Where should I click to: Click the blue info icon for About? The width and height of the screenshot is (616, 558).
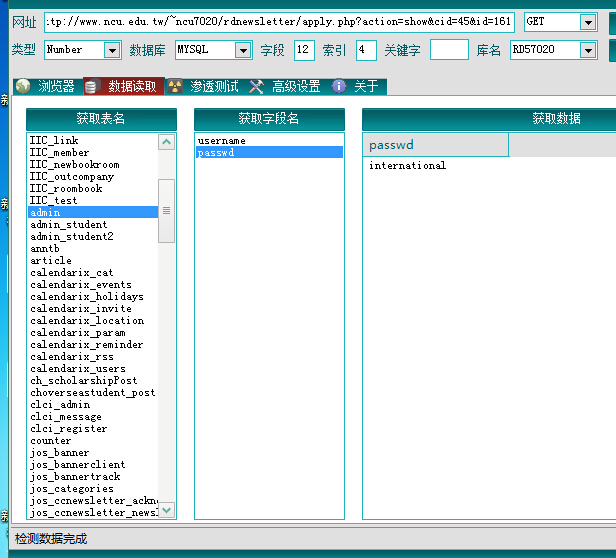coord(339,86)
